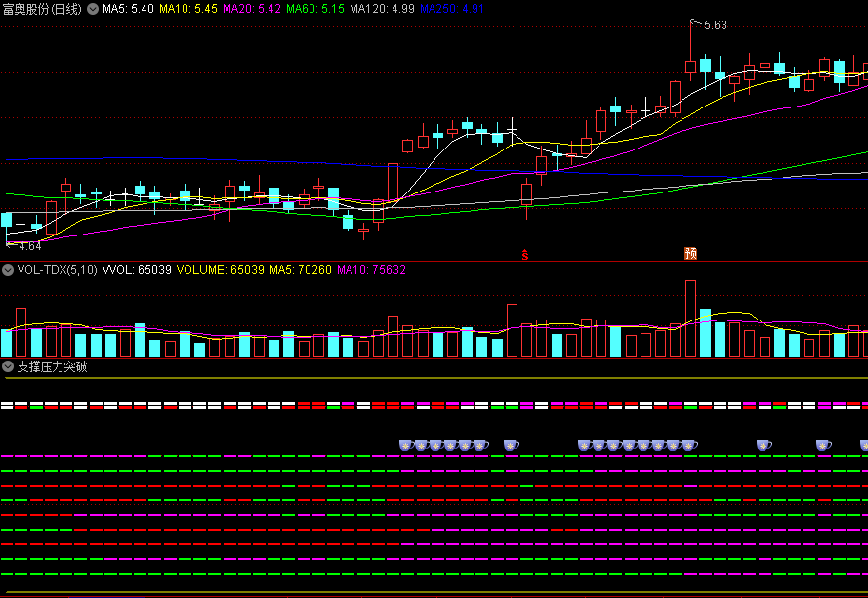This screenshot has width=868, height=598.
Task: Click the volume MA10: 75632 label
Action: point(371,270)
